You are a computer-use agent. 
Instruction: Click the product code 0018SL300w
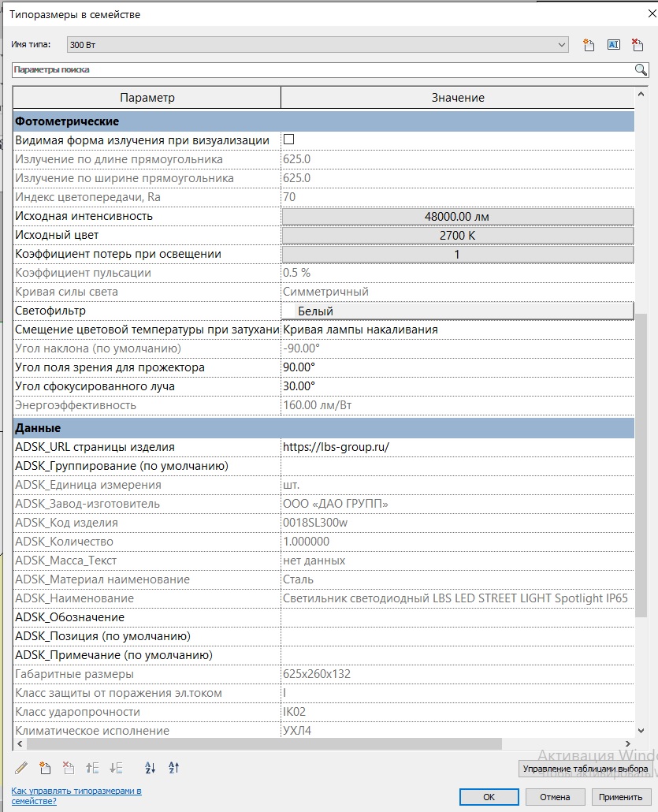[315, 523]
